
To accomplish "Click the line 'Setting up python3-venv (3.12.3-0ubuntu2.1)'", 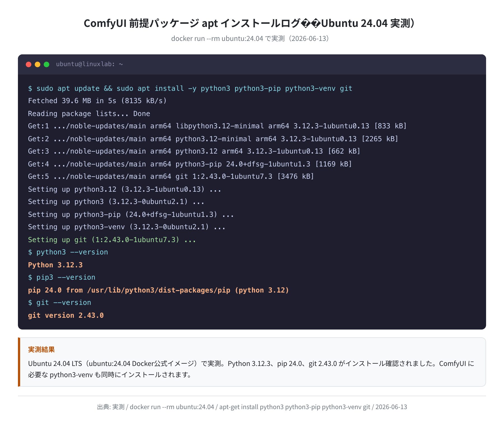I will click(127, 227).
